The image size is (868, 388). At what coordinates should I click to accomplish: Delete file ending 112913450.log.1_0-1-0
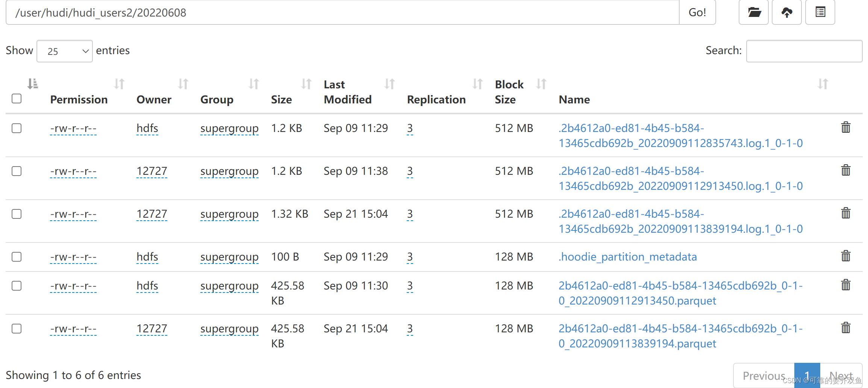[846, 170]
